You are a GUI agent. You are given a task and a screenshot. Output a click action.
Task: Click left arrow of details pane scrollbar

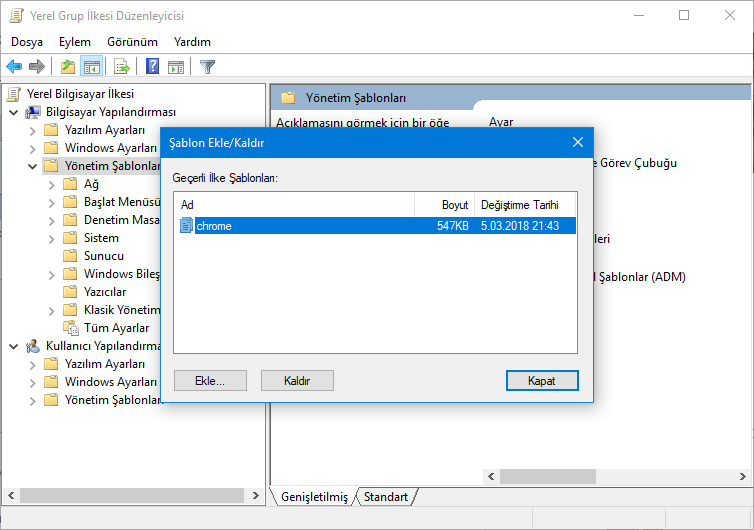[491, 476]
